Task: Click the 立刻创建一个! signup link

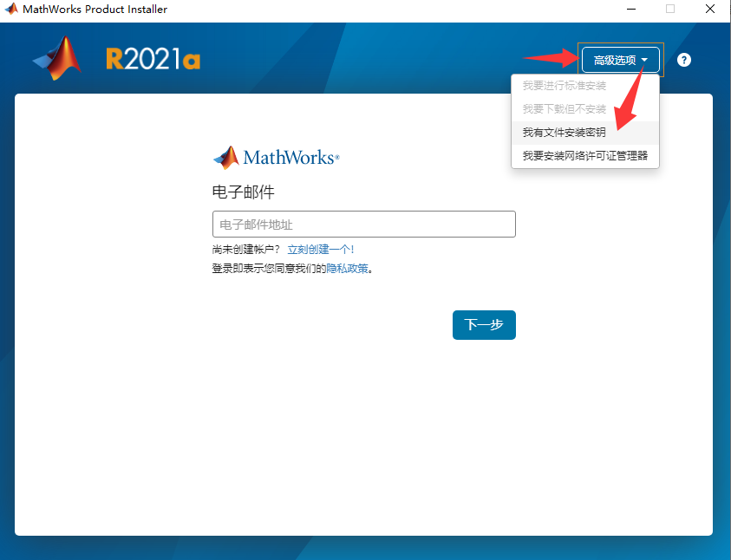Action: point(321,249)
